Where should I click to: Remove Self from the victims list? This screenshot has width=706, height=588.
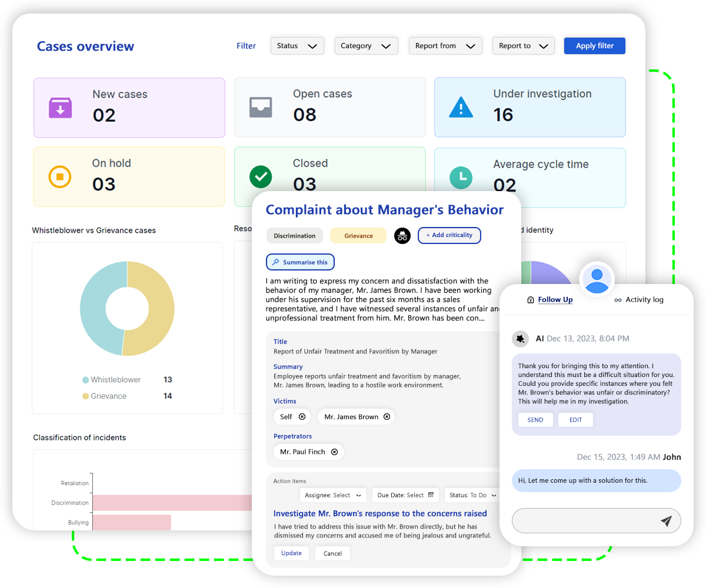tap(302, 417)
